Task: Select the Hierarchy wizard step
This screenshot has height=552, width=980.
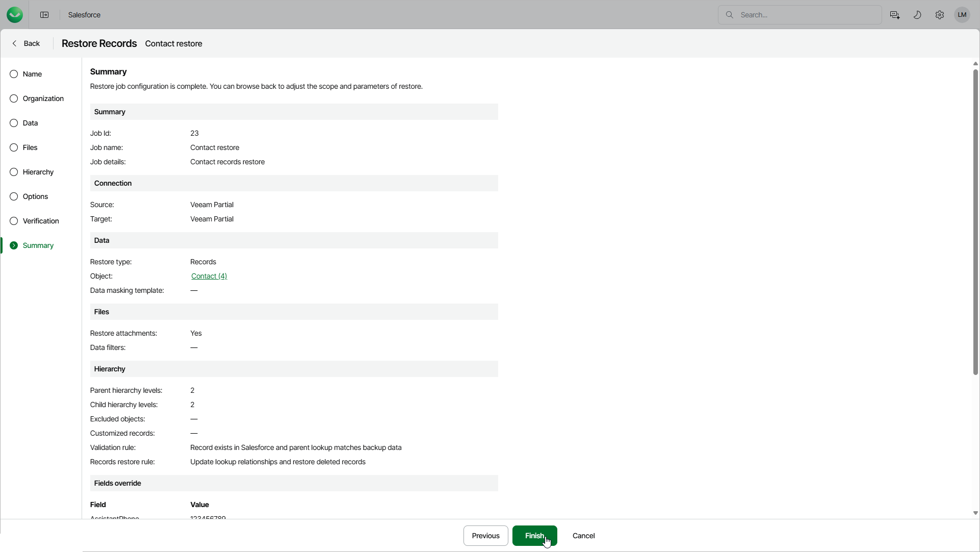Action: [x=38, y=172]
